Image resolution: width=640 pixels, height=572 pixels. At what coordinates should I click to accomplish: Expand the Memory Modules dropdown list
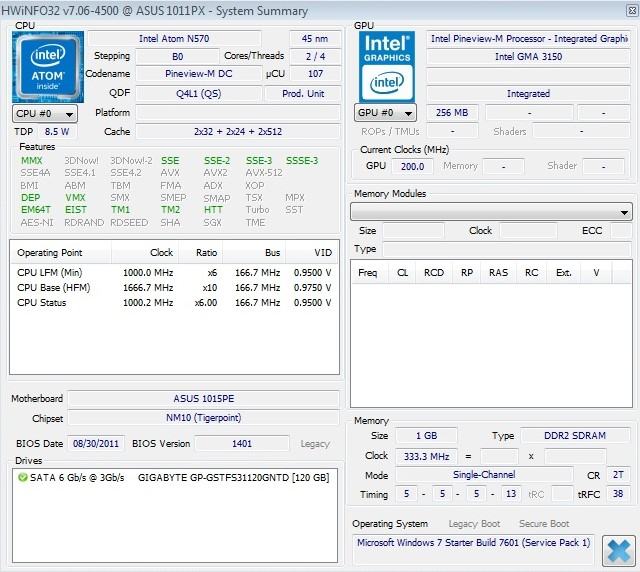(x=491, y=212)
